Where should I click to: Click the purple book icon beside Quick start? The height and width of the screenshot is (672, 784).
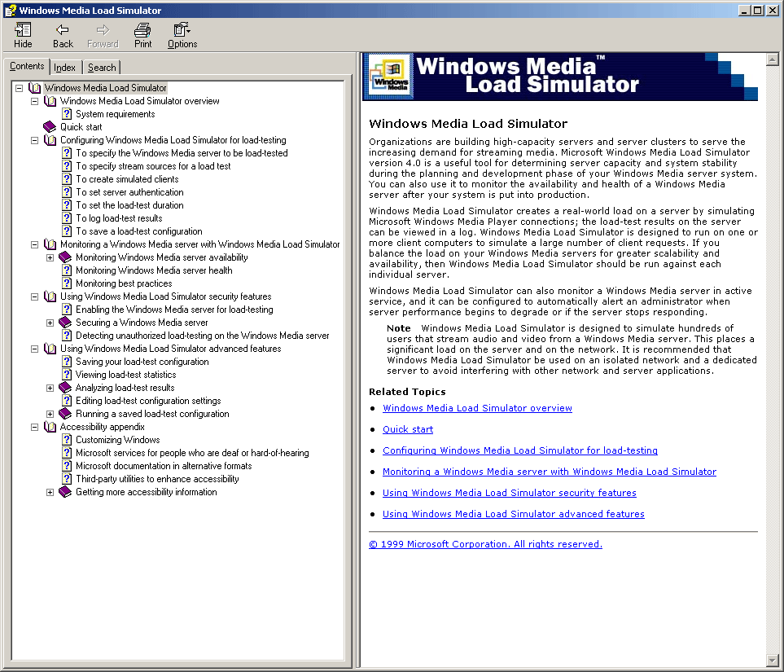(50, 127)
